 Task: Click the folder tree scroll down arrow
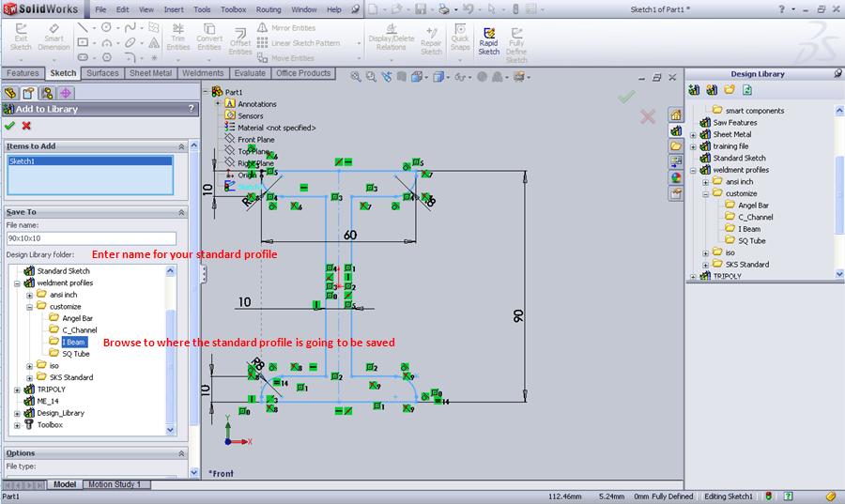coord(170,430)
